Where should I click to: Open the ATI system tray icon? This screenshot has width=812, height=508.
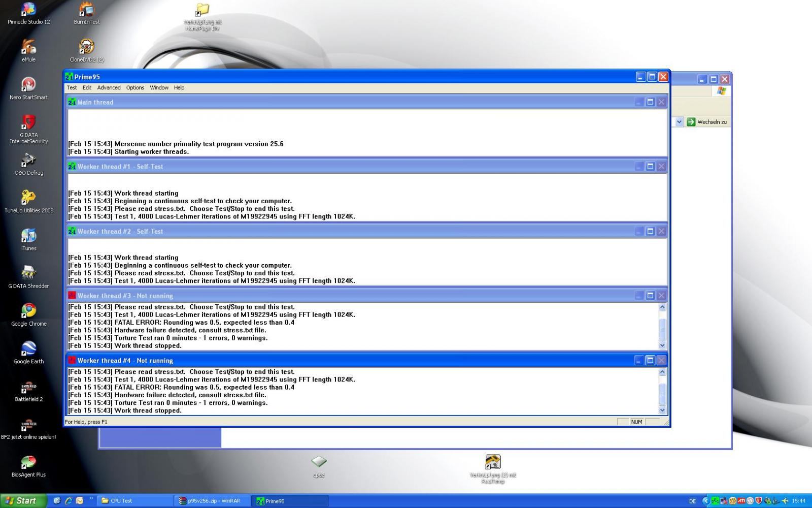click(741, 501)
